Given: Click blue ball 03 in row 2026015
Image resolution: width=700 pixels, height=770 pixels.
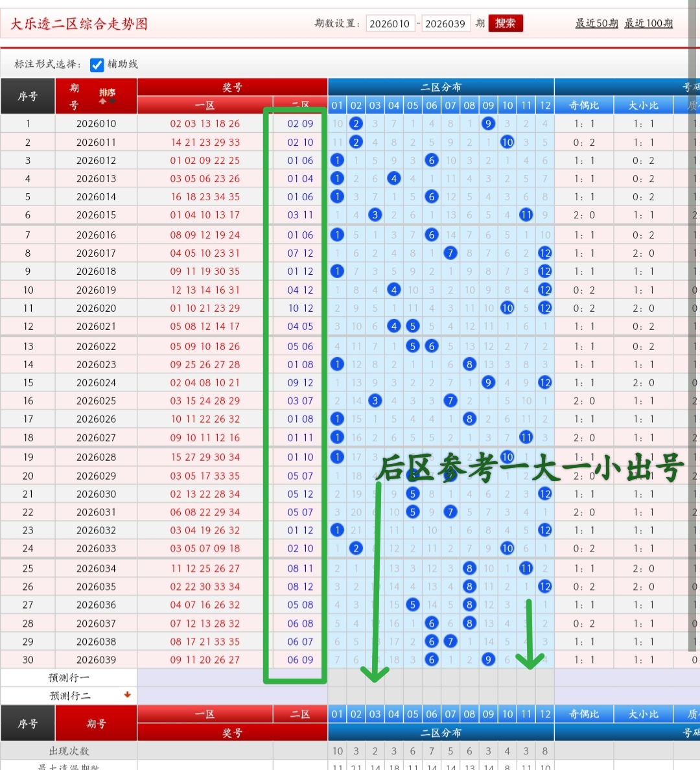Looking at the screenshot, I should (x=375, y=215).
